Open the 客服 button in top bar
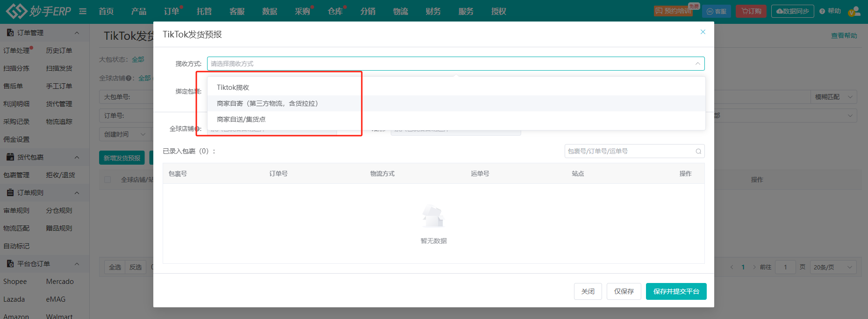 (x=716, y=11)
